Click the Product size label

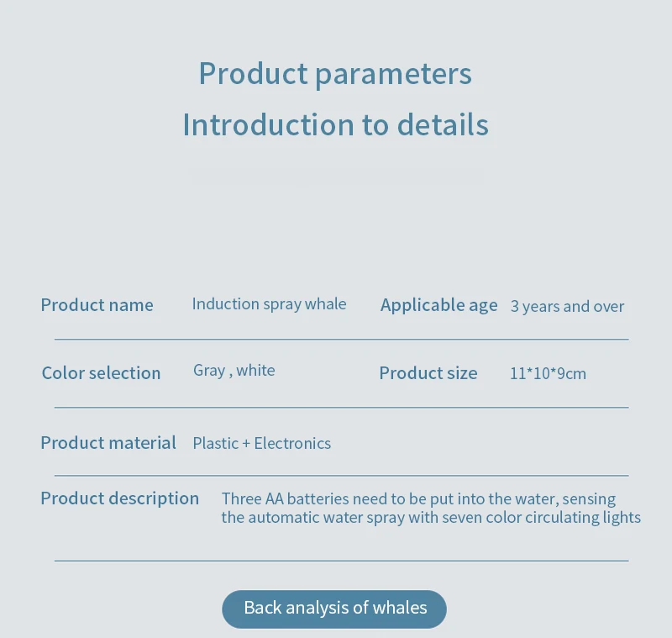click(x=428, y=373)
